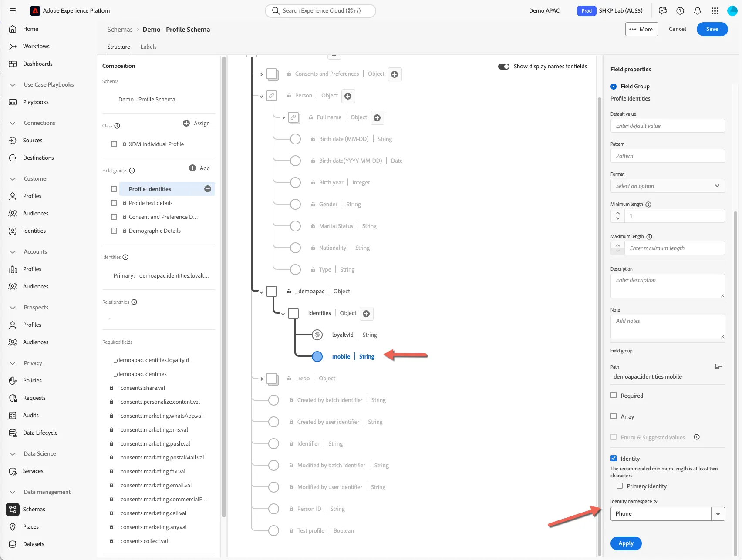Click the plus icon beside Person object
This screenshot has height=560, width=742.
(348, 96)
